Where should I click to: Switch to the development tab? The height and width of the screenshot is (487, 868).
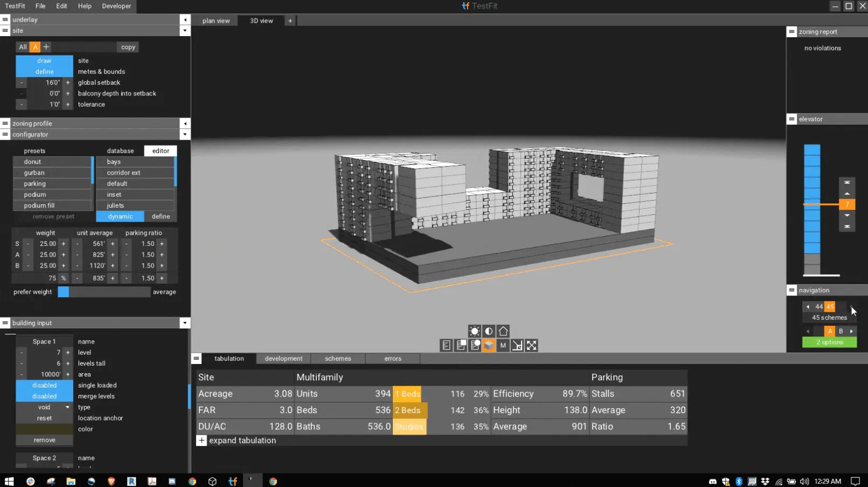coord(283,358)
